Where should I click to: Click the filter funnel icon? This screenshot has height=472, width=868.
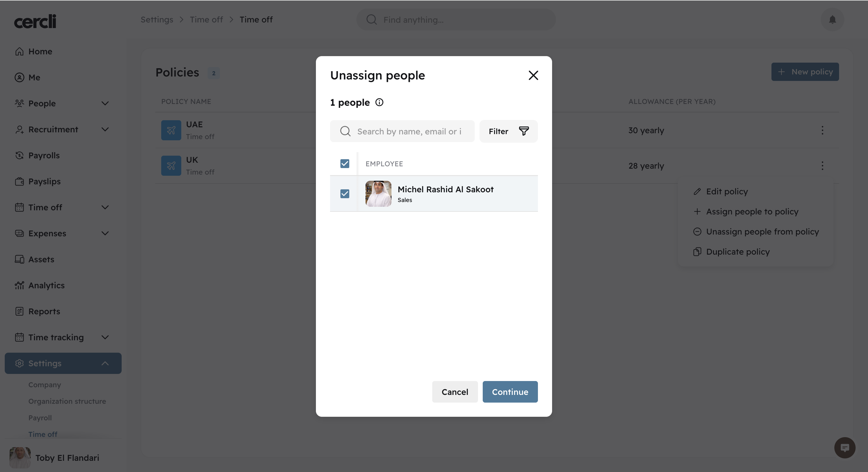click(x=524, y=131)
